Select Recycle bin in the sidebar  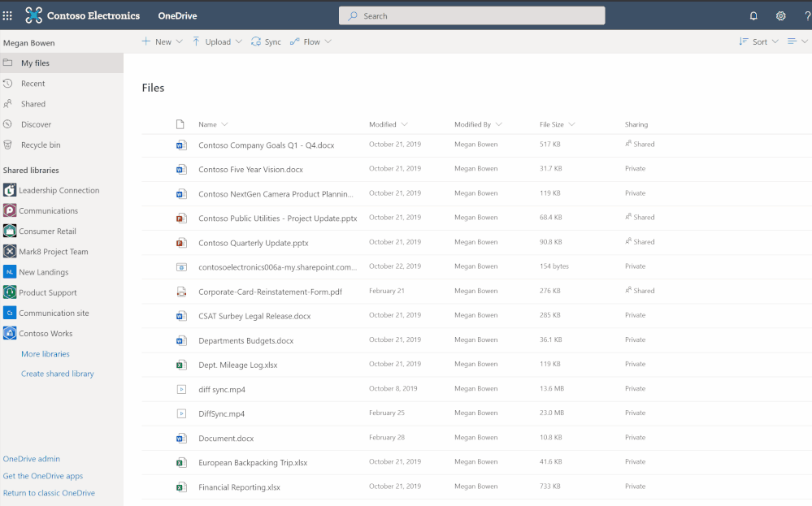pyautogui.click(x=41, y=145)
